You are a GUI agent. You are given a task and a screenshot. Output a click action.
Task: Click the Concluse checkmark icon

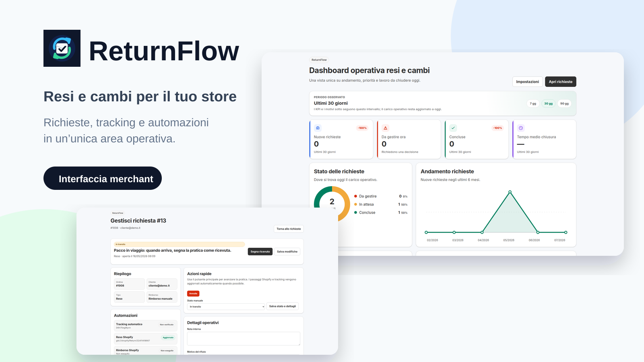pyautogui.click(x=453, y=128)
